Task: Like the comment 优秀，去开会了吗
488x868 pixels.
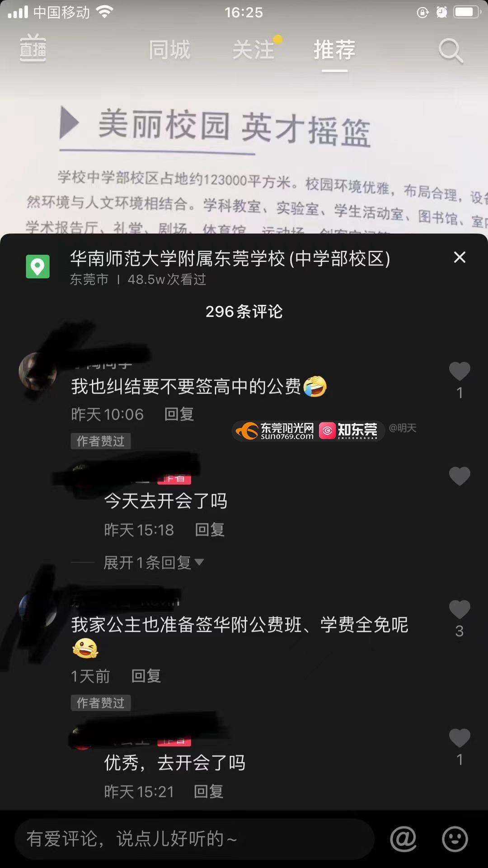Action: [460, 738]
